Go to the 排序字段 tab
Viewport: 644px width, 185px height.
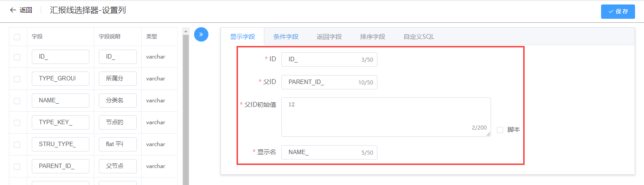click(373, 37)
